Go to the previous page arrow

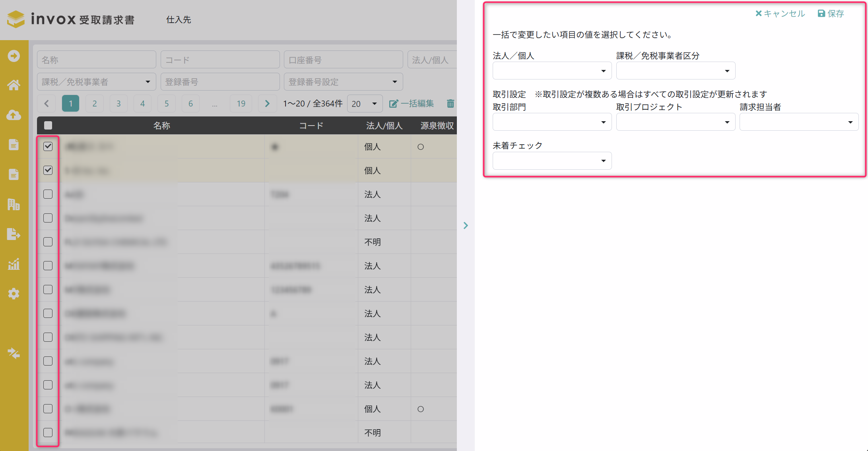(x=47, y=104)
